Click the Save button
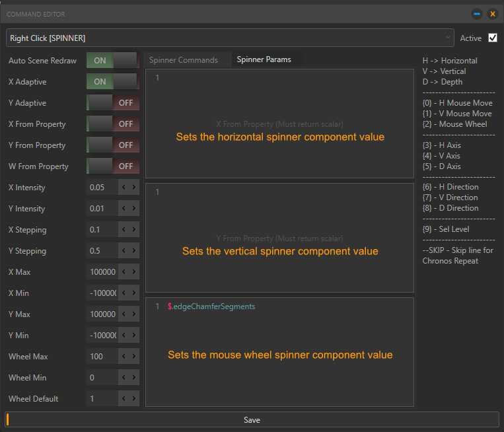 (x=252, y=420)
